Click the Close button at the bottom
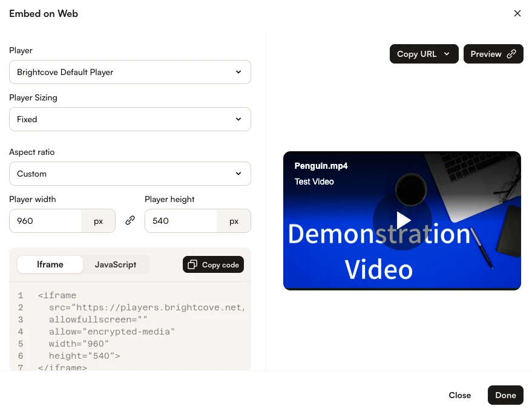This screenshot has width=532, height=409. [x=460, y=395]
